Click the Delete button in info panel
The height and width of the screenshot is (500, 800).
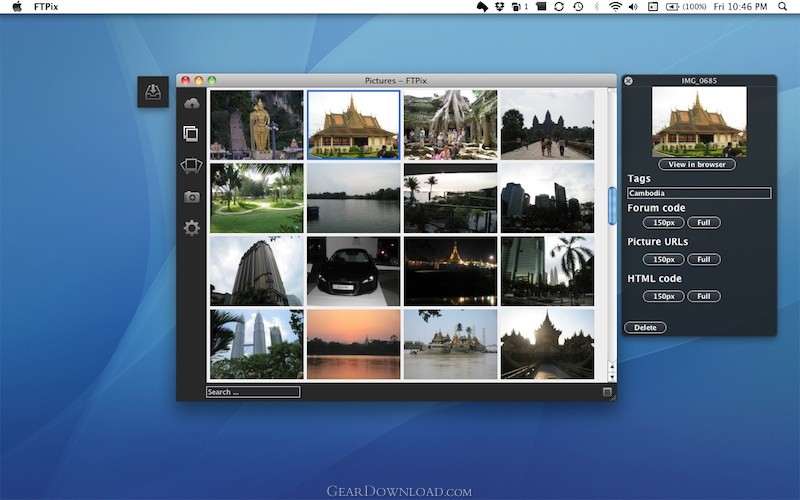pos(645,328)
